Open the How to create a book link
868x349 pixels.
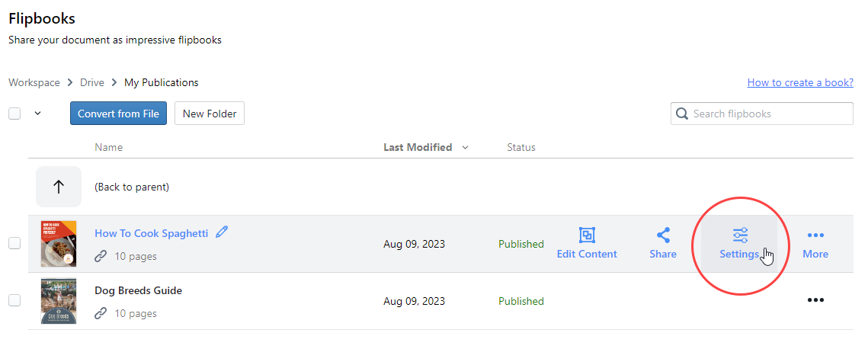800,82
